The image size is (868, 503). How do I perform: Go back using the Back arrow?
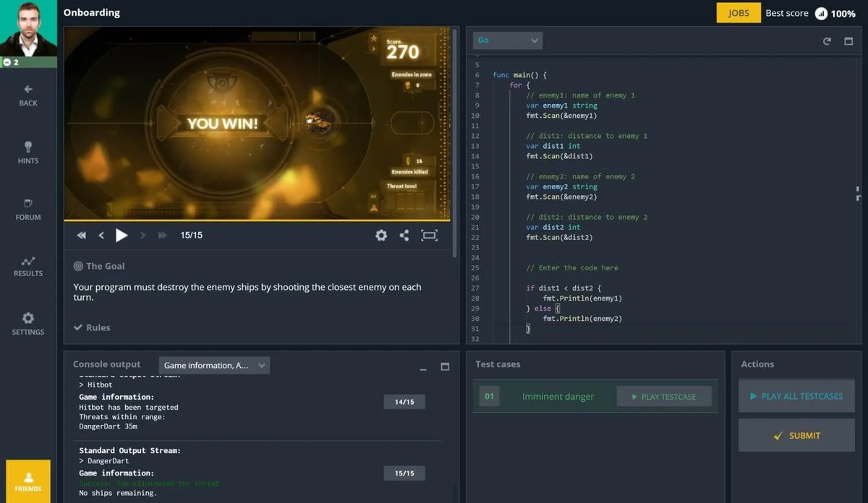28,95
